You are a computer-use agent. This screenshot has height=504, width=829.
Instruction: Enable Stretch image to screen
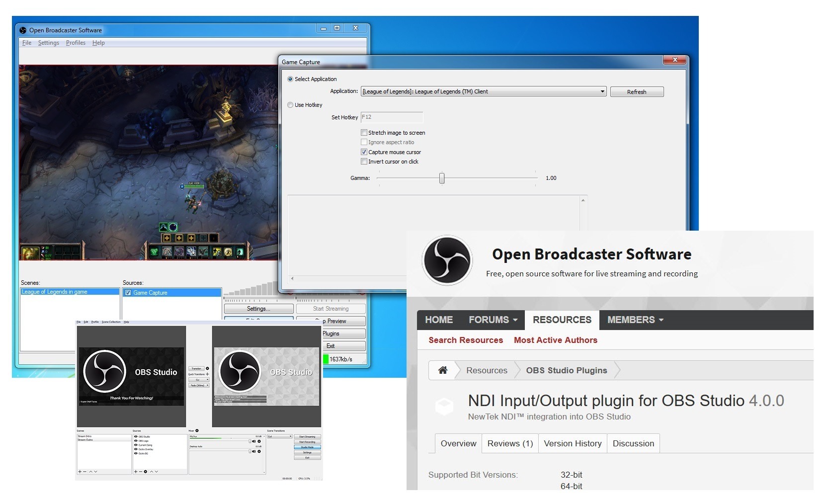pyautogui.click(x=364, y=133)
